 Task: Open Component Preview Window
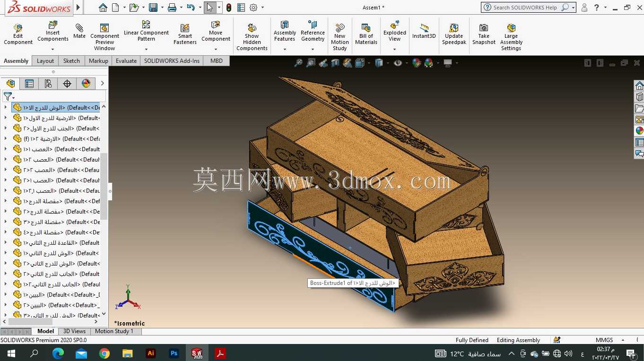coord(104,37)
